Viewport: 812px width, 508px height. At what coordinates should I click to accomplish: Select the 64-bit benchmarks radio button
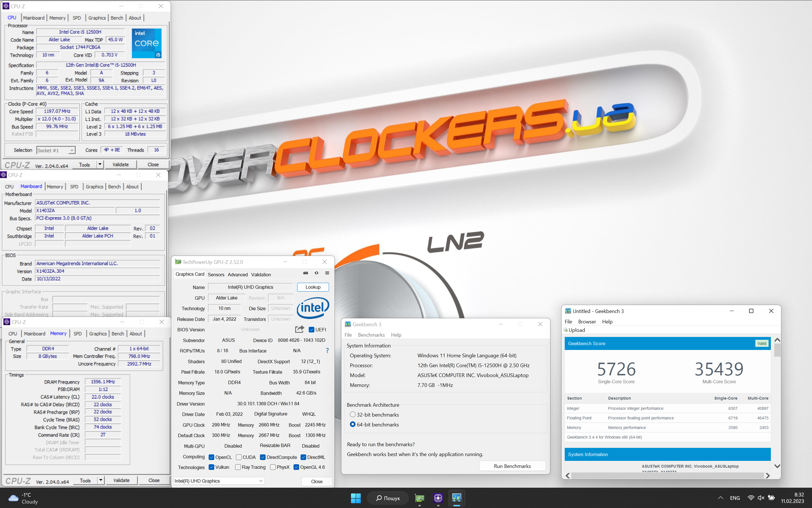[x=352, y=424]
